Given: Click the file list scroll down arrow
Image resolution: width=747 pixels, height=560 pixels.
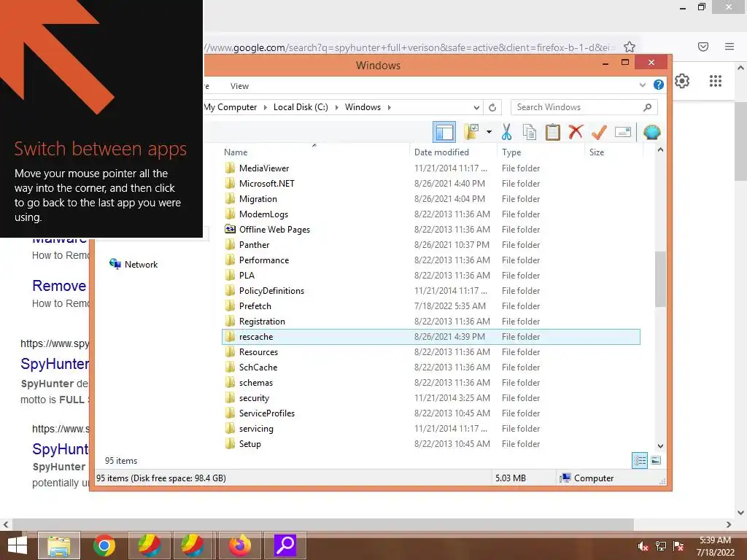Looking at the screenshot, I should coord(660,446).
